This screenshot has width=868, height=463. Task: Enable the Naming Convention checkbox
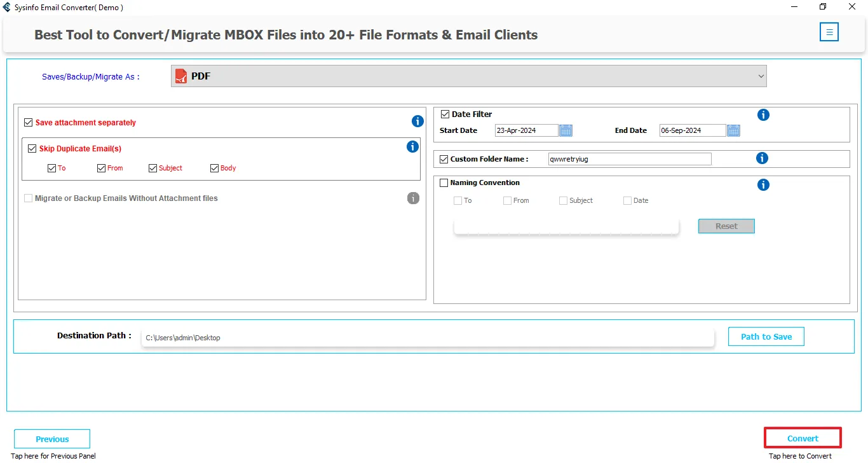coord(444,183)
